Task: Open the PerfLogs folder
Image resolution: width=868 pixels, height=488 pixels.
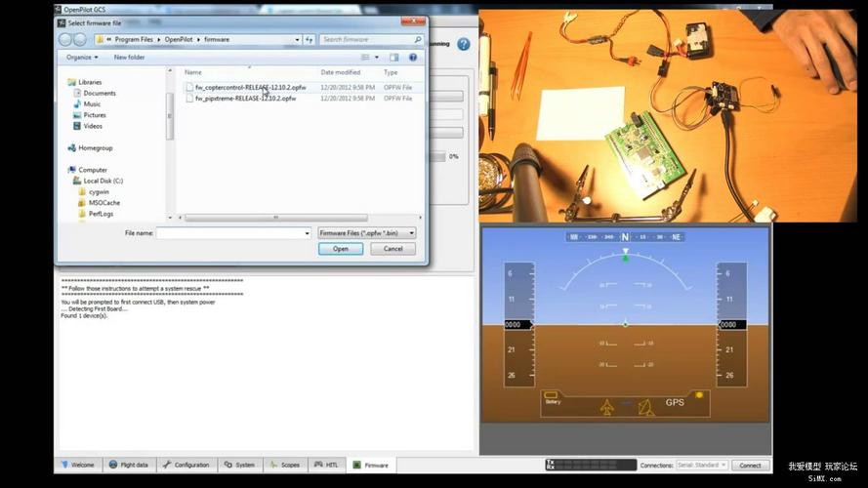Action: (x=101, y=214)
